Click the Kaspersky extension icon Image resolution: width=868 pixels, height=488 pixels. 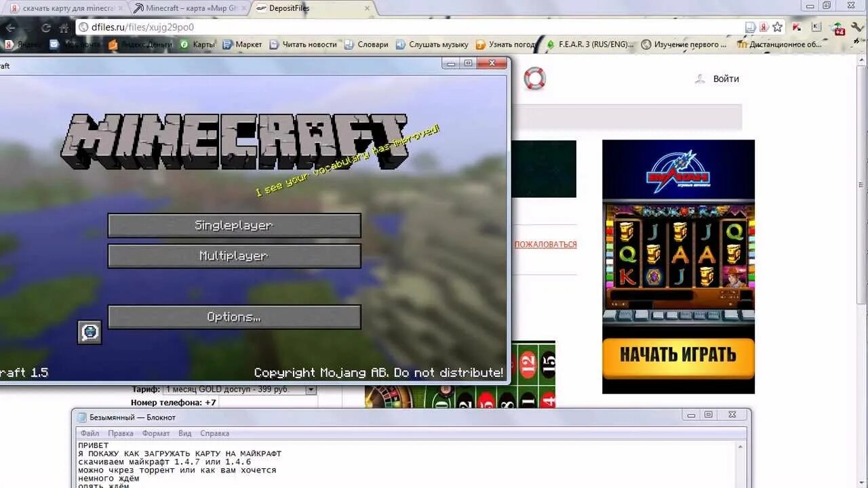coord(798,28)
